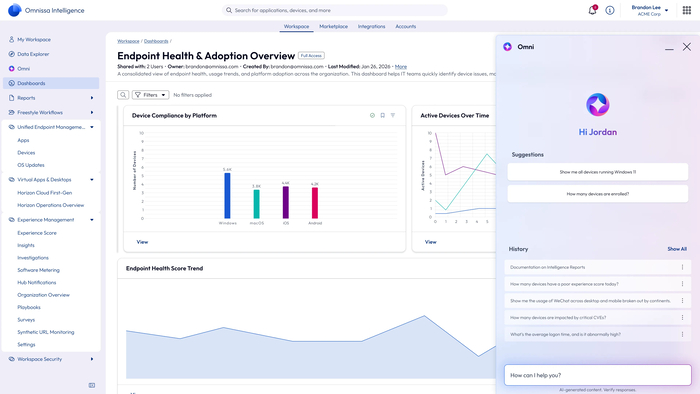The height and width of the screenshot is (394, 700).
Task: Open Horizon Cloud First-Gen in sidebar
Action: click(45, 193)
